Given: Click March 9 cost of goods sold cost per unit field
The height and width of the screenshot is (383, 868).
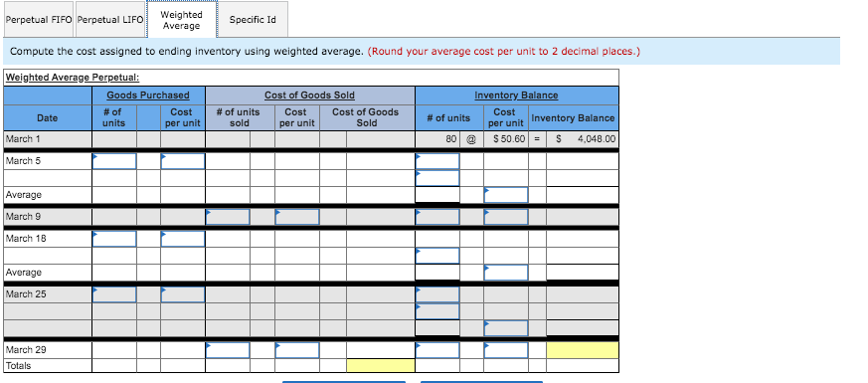Looking at the screenshot, I should coord(296,217).
